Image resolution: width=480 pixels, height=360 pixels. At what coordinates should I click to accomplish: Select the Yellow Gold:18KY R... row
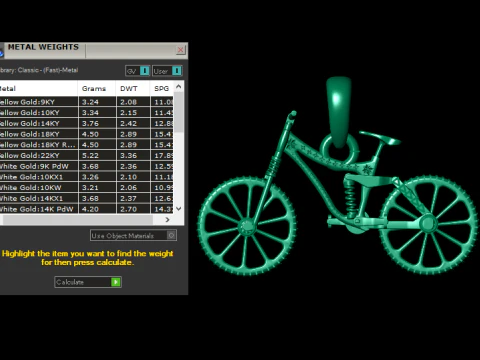click(x=87, y=145)
